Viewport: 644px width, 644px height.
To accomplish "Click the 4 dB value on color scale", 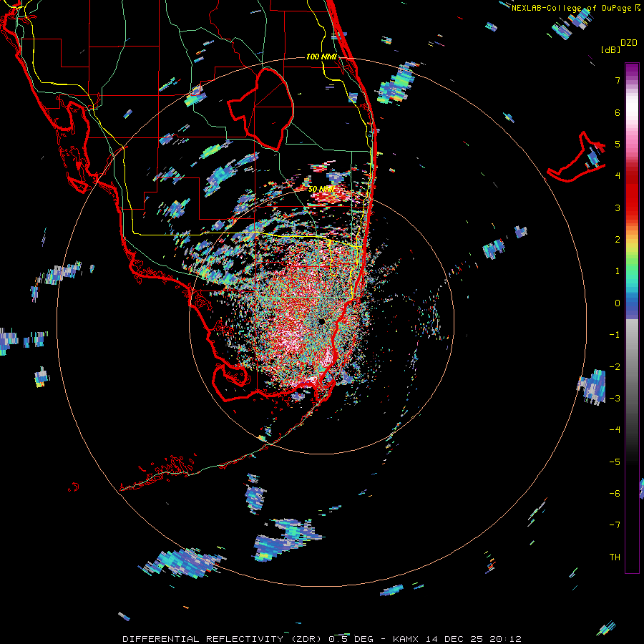I will click(618, 176).
